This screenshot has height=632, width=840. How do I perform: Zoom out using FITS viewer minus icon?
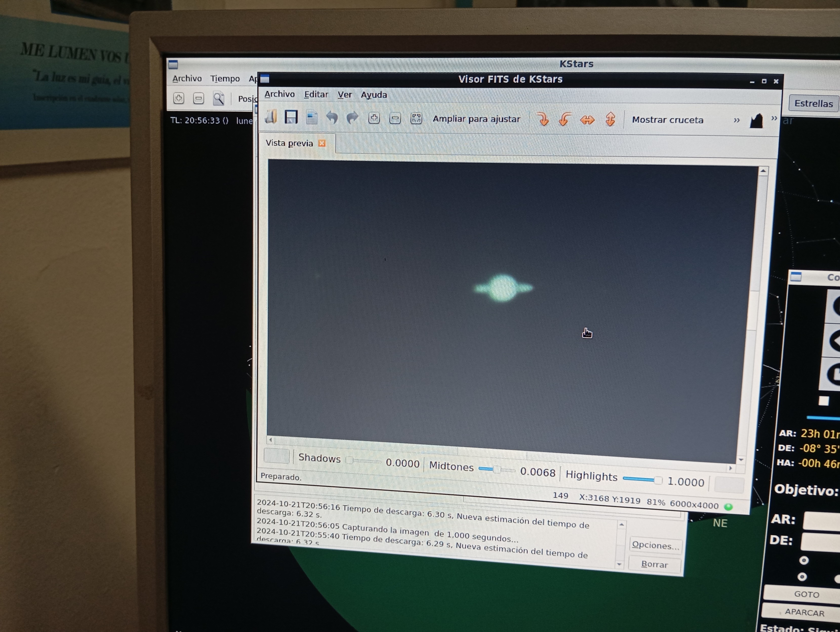[x=395, y=119]
